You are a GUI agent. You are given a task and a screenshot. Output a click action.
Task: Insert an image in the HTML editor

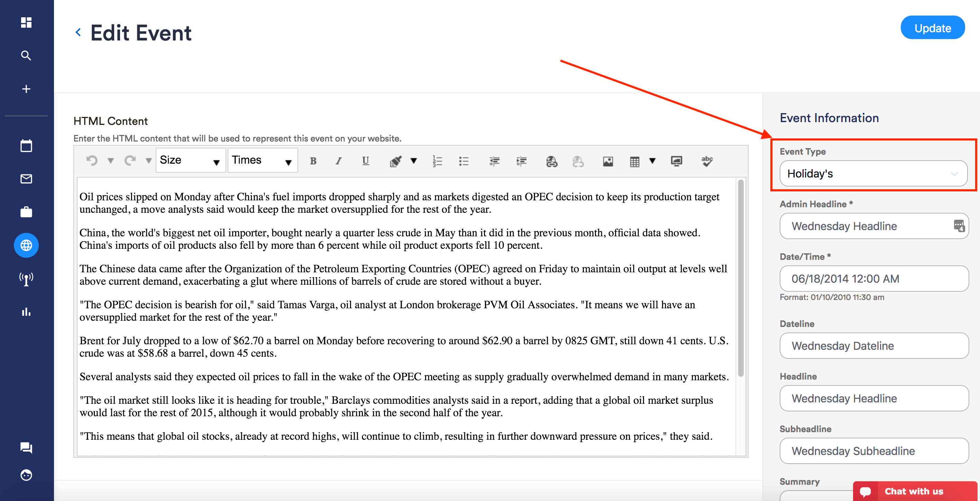click(x=607, y=161)
